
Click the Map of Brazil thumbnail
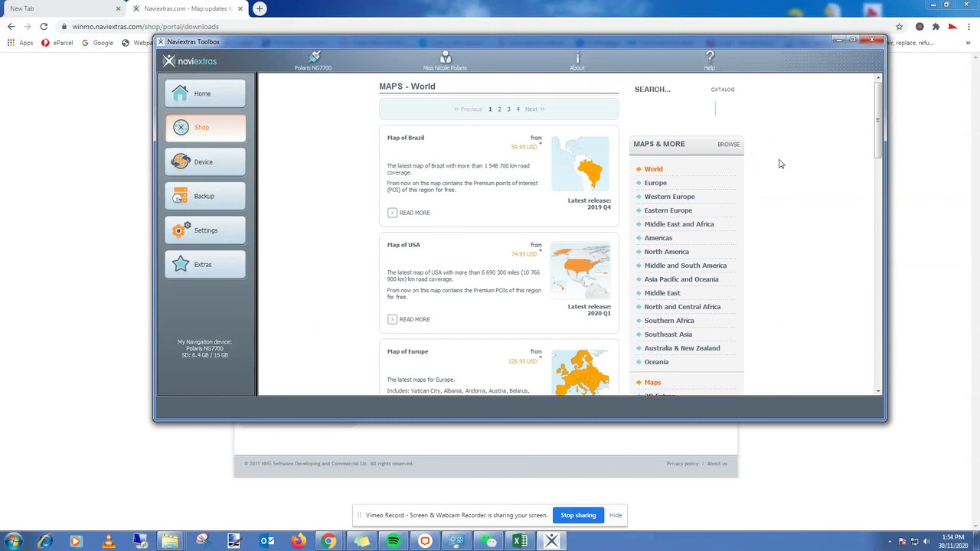click(x=580, y=164)
